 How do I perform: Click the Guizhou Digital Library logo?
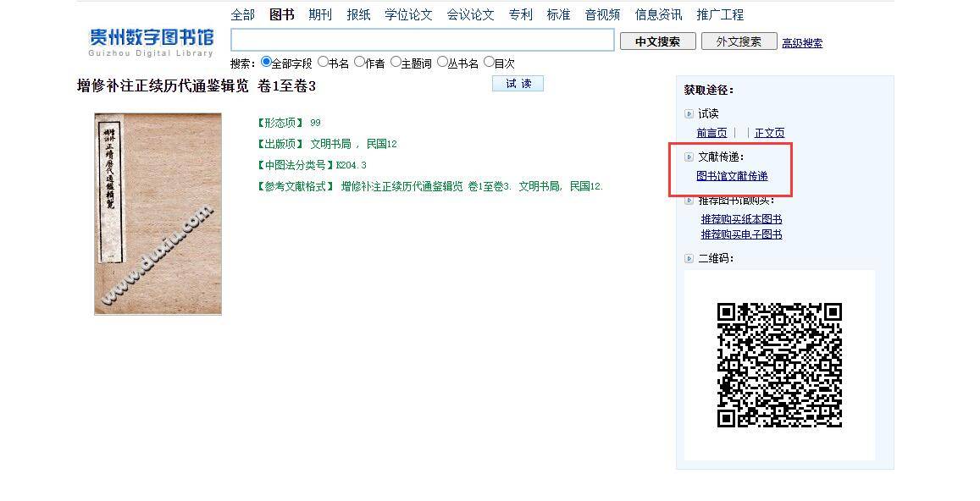[151, 41]
